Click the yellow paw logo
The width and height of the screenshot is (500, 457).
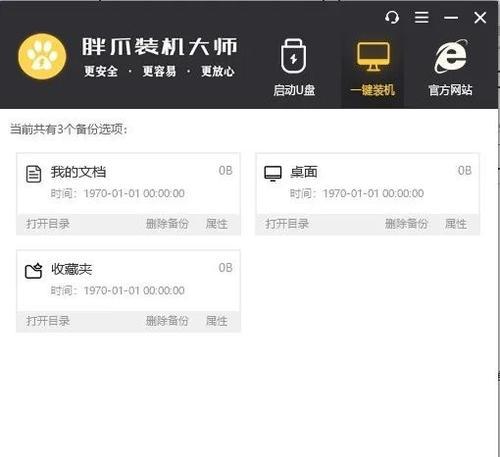coord(42,57)
